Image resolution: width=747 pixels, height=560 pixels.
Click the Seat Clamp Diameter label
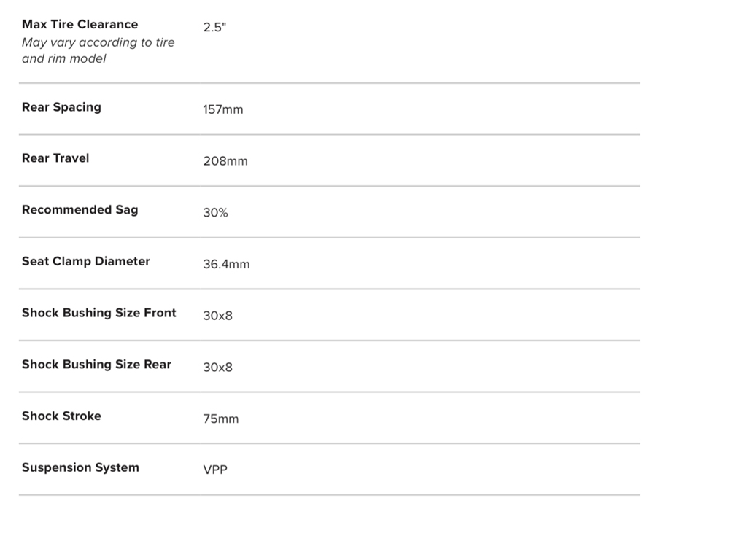click(86, 261)
